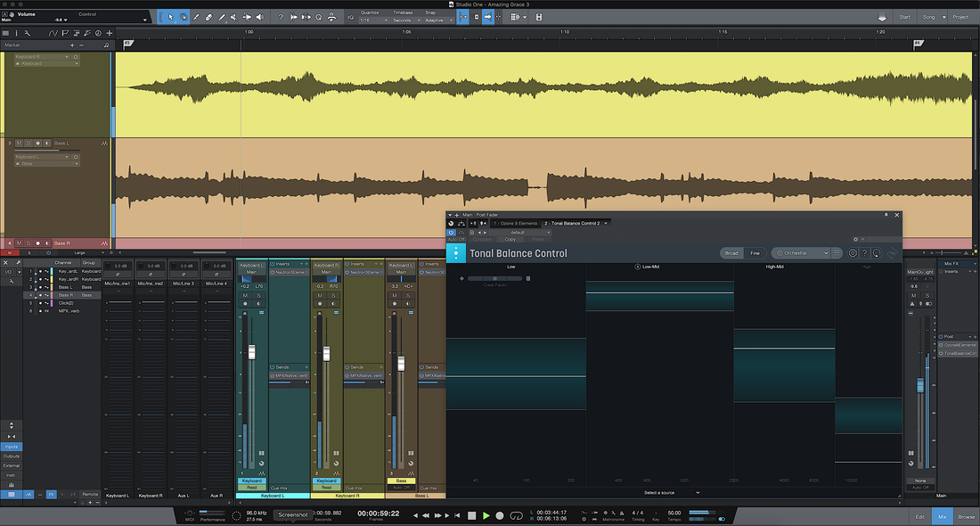This screenshot has width=980, height=526.
Task: Click the Tonal Balance Control help icon
Action: [864, 252]
